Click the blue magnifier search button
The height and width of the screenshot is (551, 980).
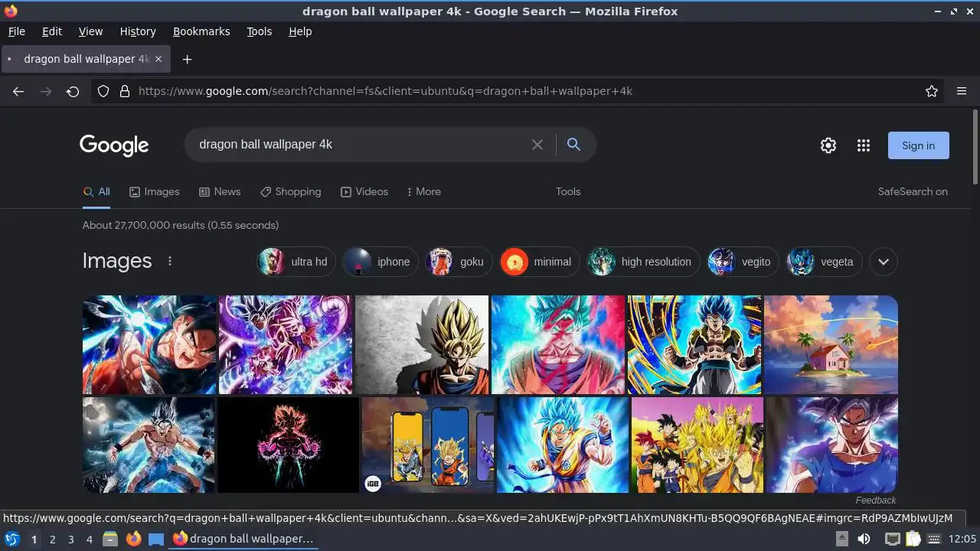pyautogui.click(x=573, y=145)
